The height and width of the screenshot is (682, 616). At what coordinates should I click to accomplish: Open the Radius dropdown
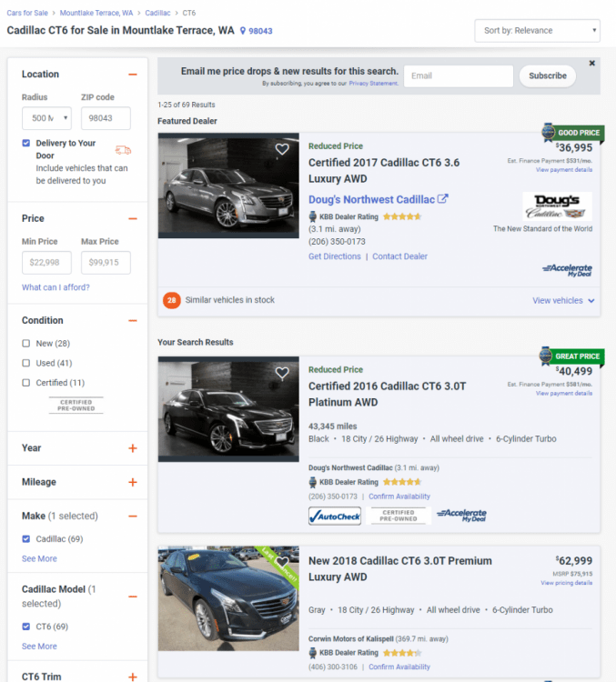click(x=46, y=118)
